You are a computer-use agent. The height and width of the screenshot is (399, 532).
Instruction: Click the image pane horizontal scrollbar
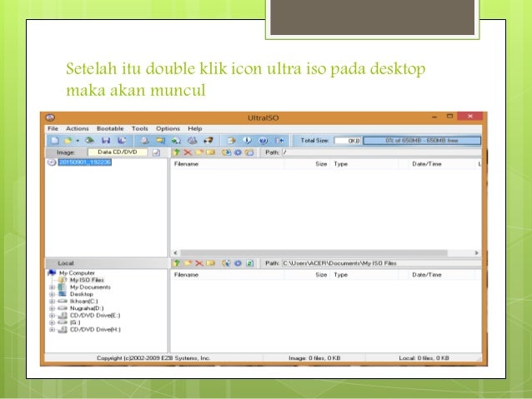(x=314, y=253)
